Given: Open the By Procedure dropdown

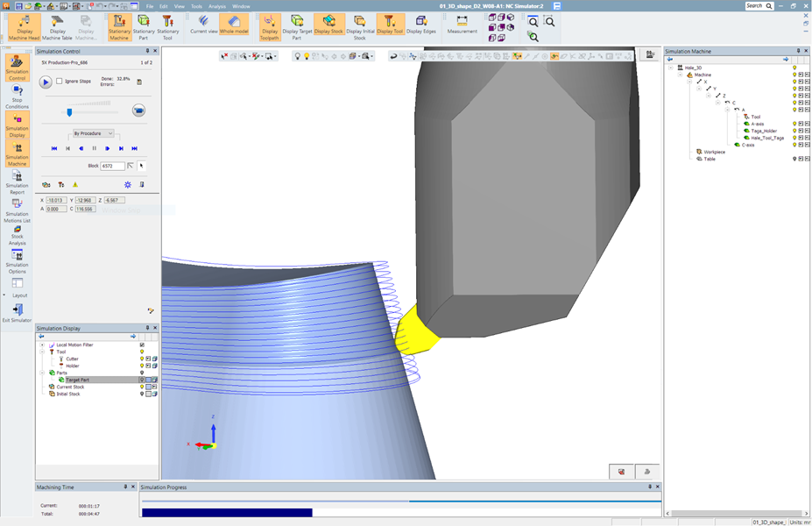Looking at the screenshot, I should (x=93, y=133).
